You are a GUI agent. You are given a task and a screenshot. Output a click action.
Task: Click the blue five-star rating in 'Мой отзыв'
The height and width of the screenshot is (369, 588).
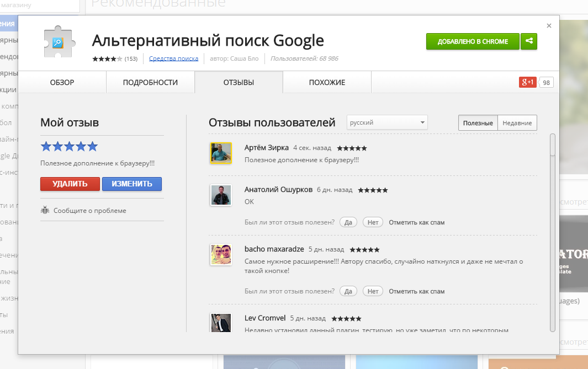[x=69, y=147]
